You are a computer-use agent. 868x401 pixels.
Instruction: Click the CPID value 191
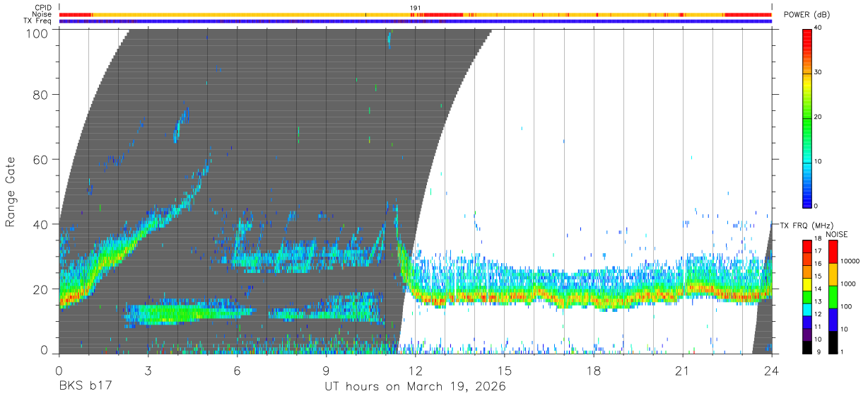(416, 7)
